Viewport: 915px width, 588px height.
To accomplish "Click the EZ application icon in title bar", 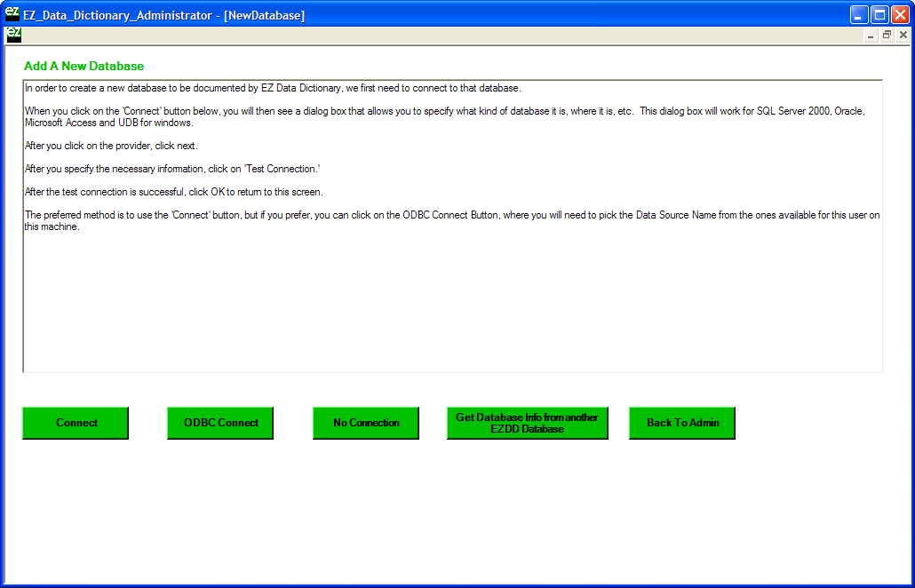I will coord(12,14).
